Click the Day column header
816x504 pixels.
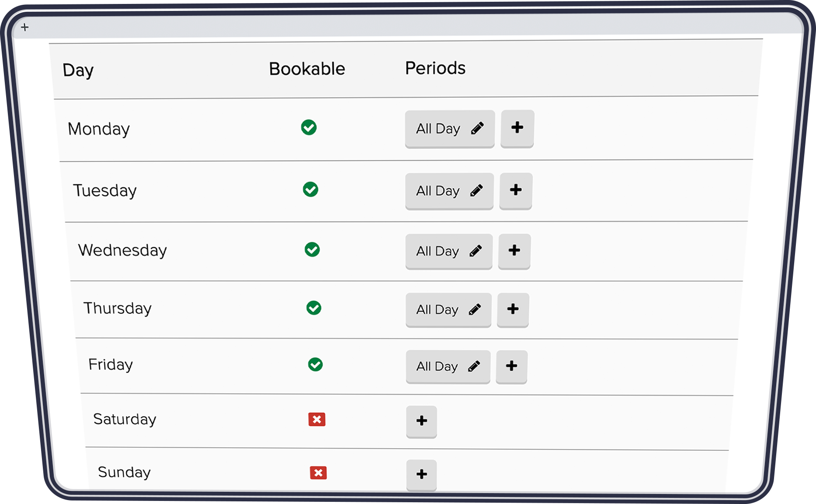[x=78, y=70]
